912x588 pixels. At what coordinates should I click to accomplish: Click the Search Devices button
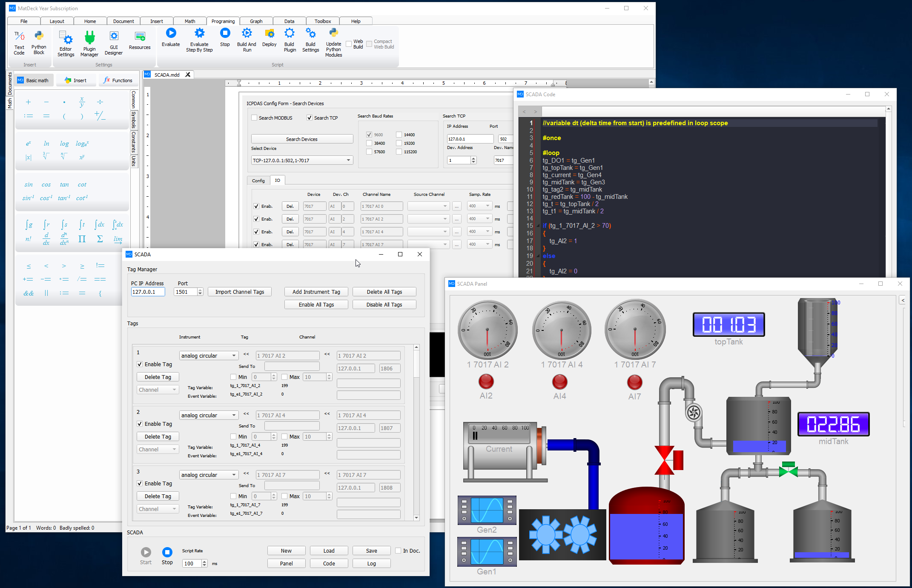tap(301, 138)
